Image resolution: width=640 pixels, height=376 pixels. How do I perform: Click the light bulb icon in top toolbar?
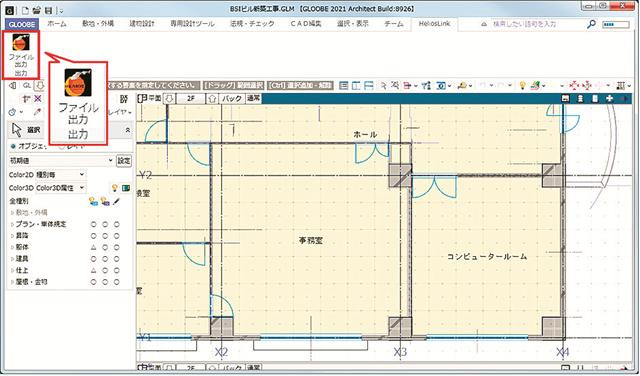click(x=522, y=85)
